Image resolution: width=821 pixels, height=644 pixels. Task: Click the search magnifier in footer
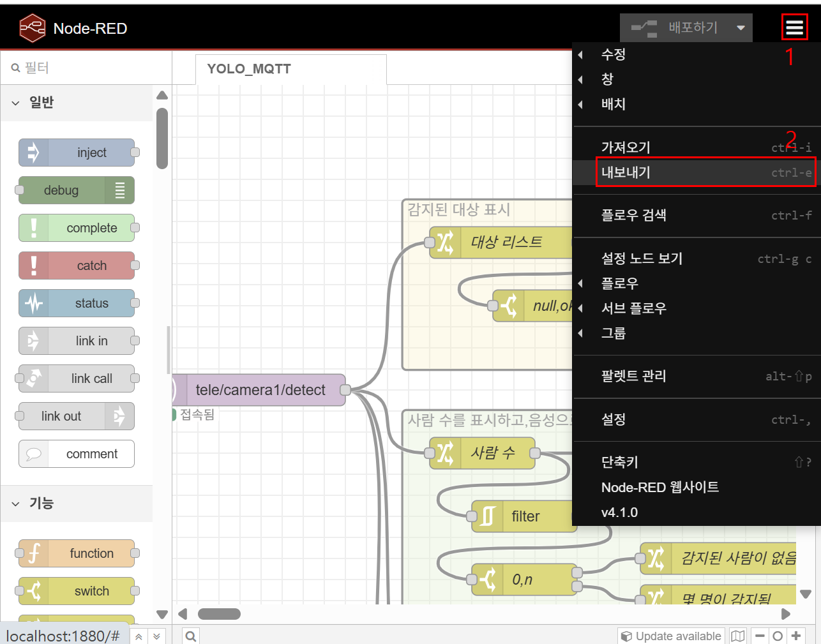coord(190,636)
